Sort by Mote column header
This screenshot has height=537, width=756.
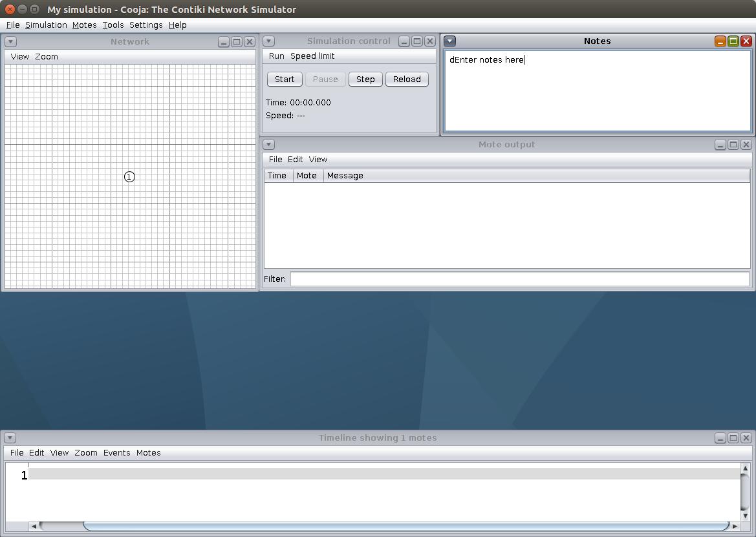coord(308,176)
